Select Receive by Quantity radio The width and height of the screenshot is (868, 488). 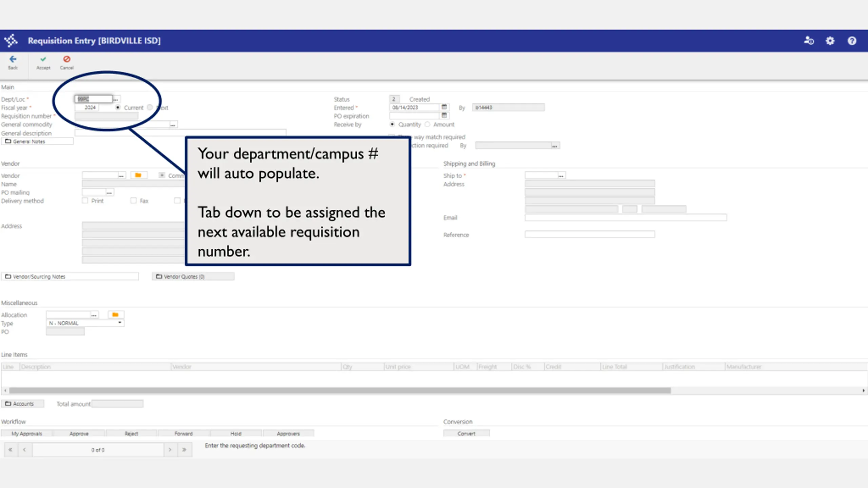(x=392, y=124)
